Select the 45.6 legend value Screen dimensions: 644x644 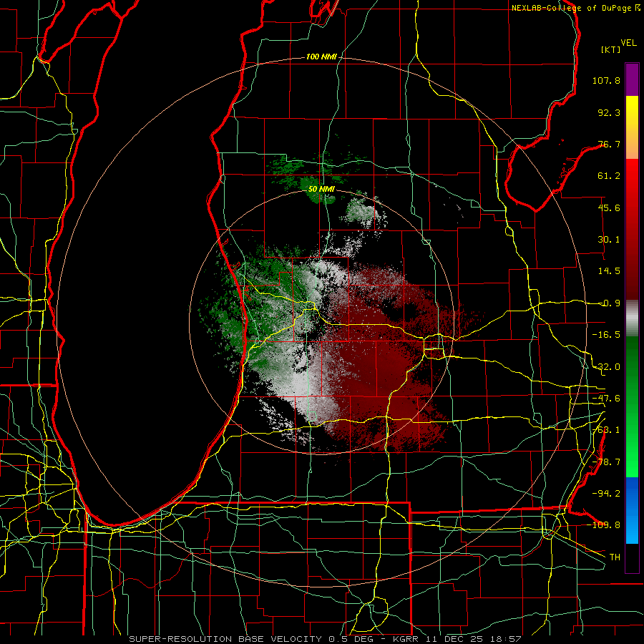click(609, 208)
